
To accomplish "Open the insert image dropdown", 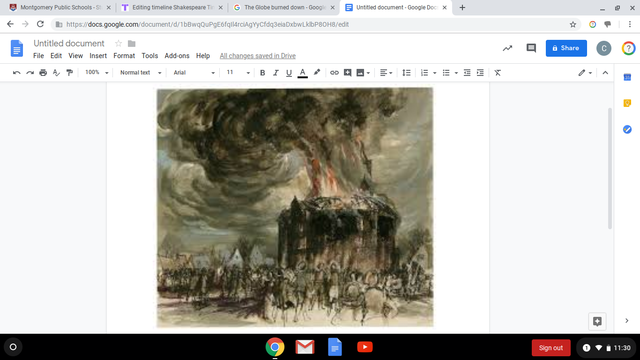I will coord(363,73).
